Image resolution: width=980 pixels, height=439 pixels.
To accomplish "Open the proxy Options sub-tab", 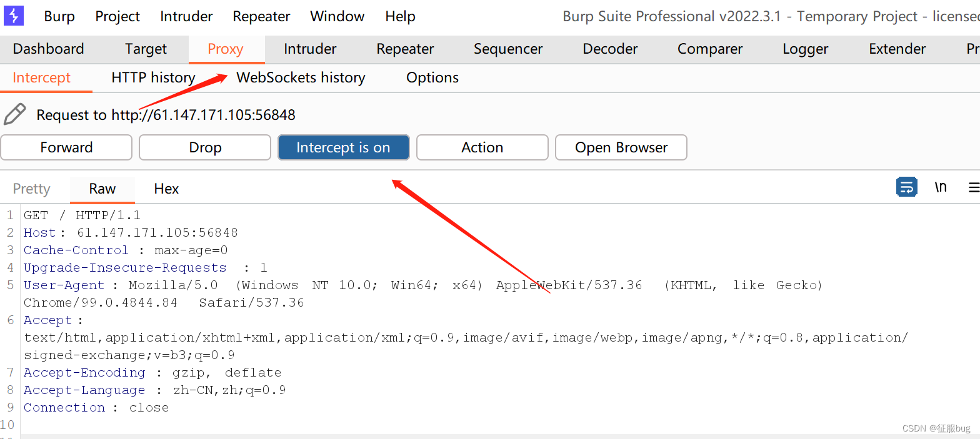I will pyautogui.click(x=432, y=78).
